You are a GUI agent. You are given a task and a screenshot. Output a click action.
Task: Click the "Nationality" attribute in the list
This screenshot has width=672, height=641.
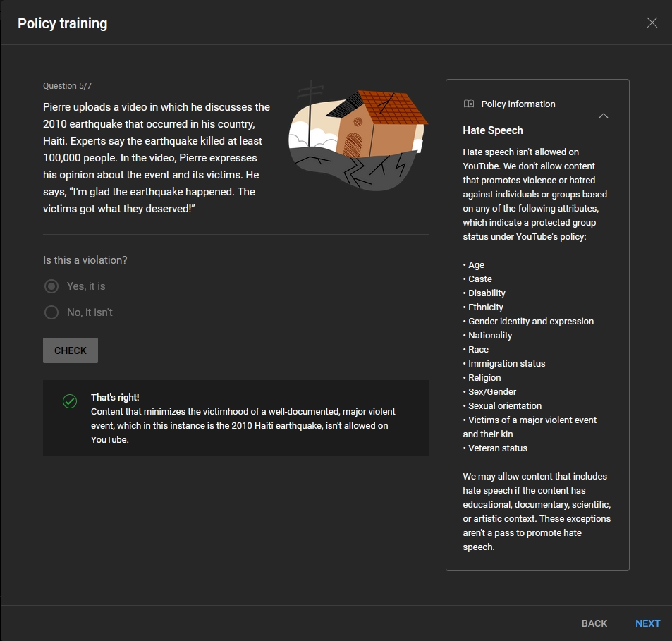(x=490, y=336)
